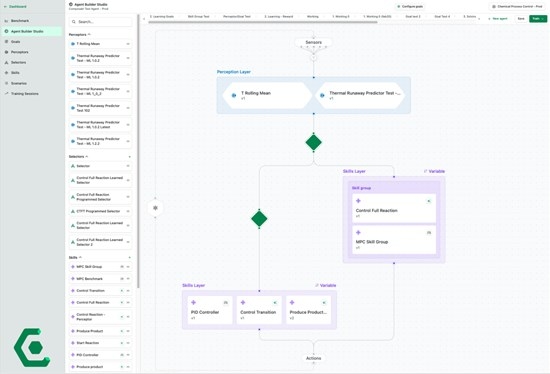Click the lower green selector diamond above PID Controller layer
The image size is (550, 374).
pos(259,219)
